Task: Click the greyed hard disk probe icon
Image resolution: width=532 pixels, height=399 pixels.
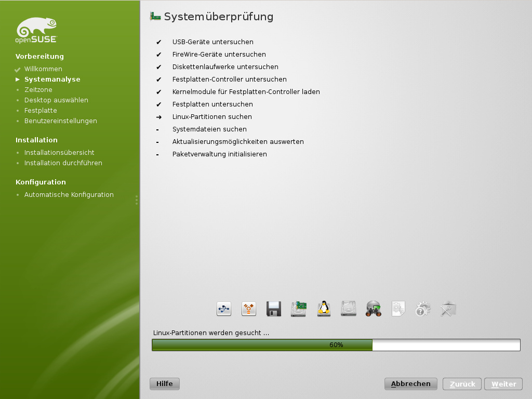Action: [349, 309]
